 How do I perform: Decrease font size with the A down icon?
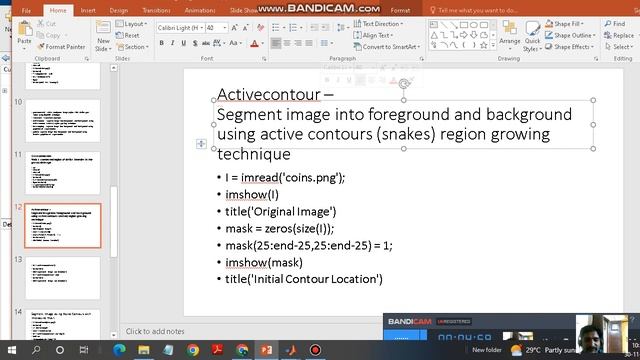[x=246, y=28]
